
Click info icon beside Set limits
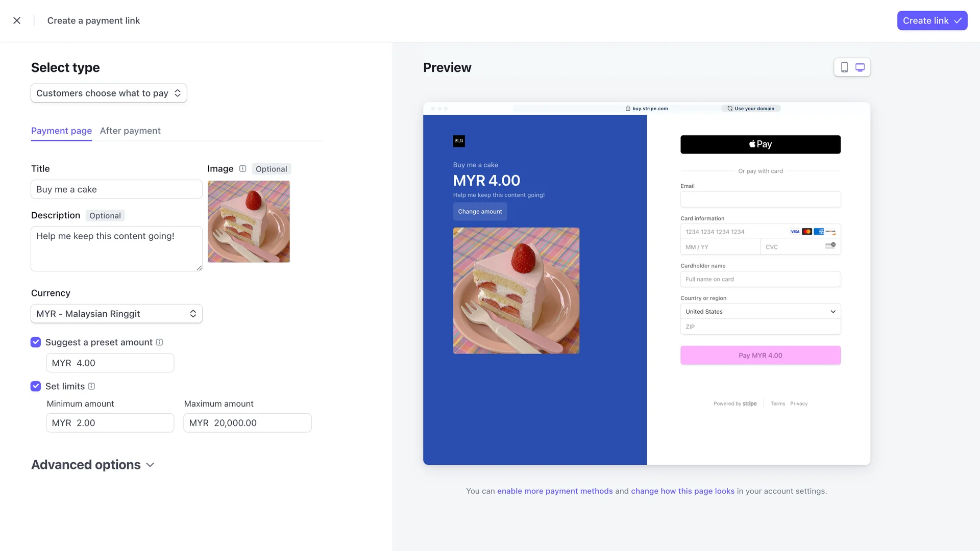coord(91,386)
